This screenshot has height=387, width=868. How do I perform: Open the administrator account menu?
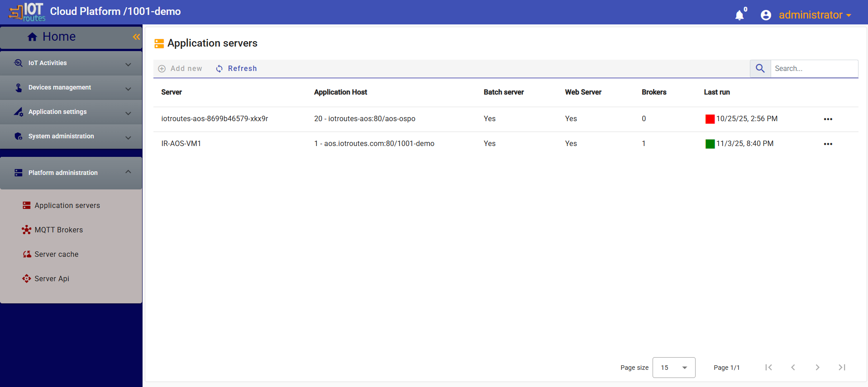814,15
